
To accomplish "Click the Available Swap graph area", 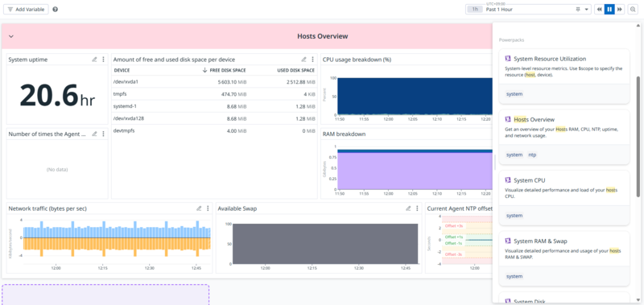I will pos(325,244).
